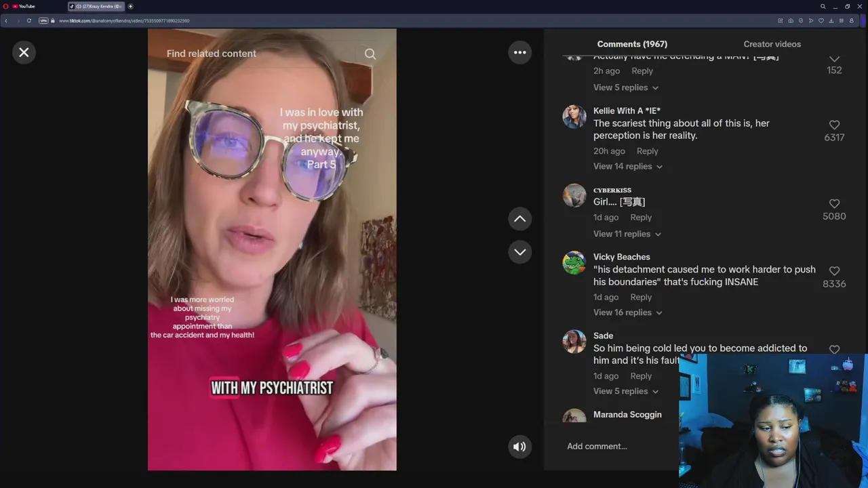
Task: Click the search magnifier in Find related content
Action: (370, 54)
